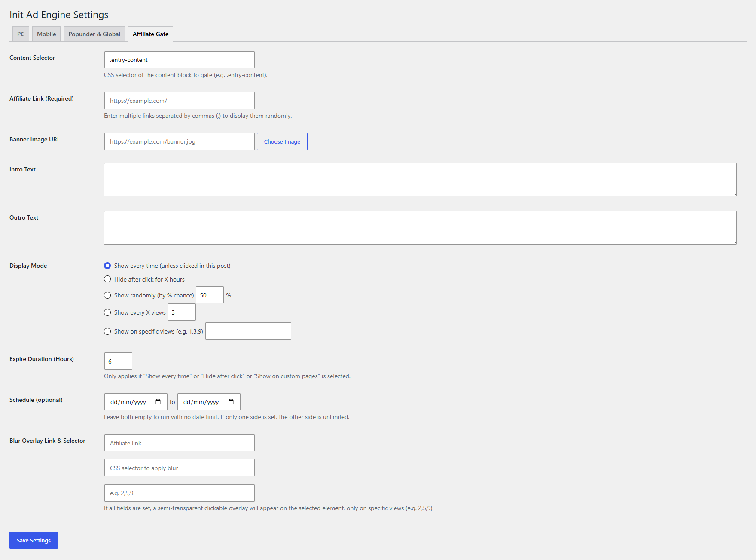Click the 'Blur Overlay Link & Selector' label
This screenshot has width=756, height=560.
pos(47,441)
